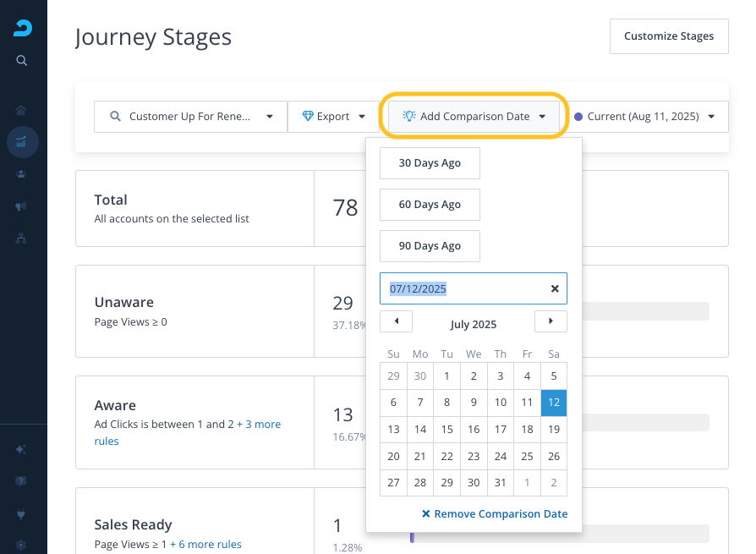Click the hierarchy org-chart sidebar icon

coord(22,239)
